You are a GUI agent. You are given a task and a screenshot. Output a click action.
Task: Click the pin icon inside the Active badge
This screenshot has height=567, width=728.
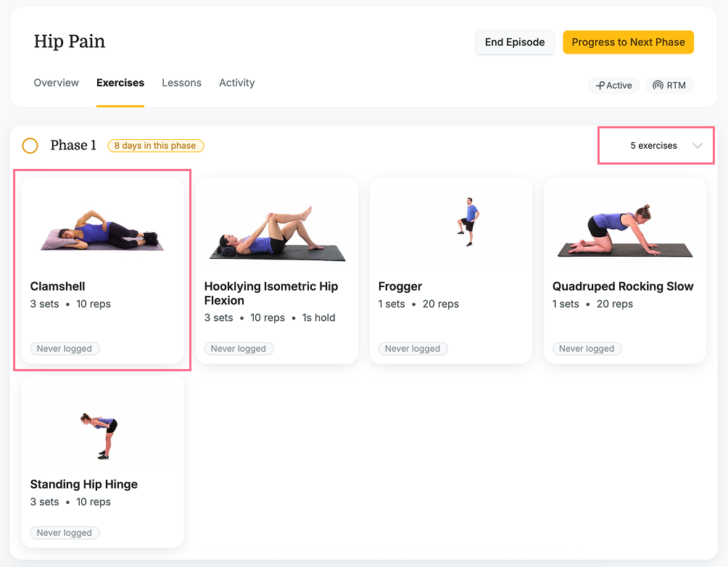pos(600,85)
